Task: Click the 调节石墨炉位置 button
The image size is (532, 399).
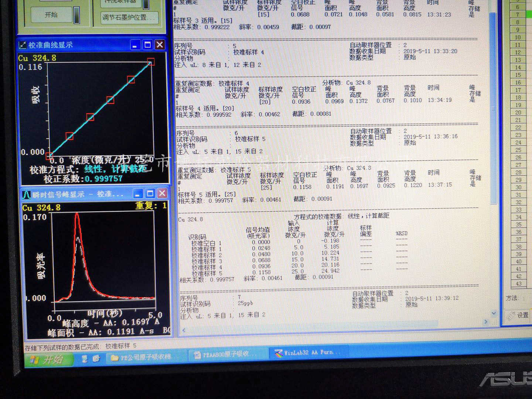Action: coord(126,17)
